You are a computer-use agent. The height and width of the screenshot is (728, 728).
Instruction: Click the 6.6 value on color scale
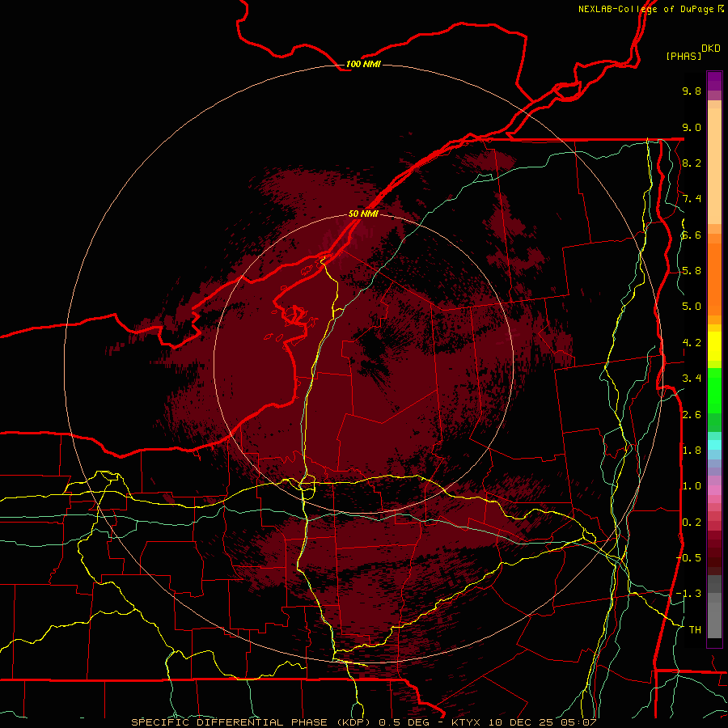point(692,235)
